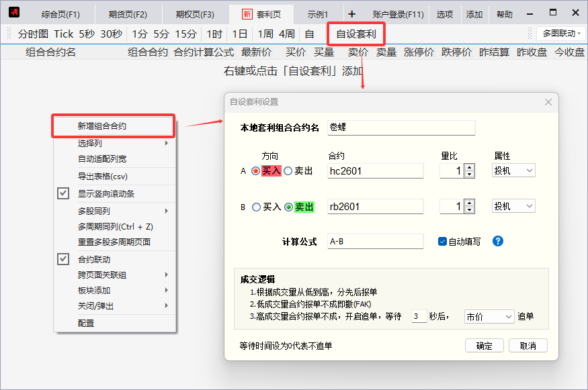Toggle the 自动填写 checkbox

pos(442,242)
